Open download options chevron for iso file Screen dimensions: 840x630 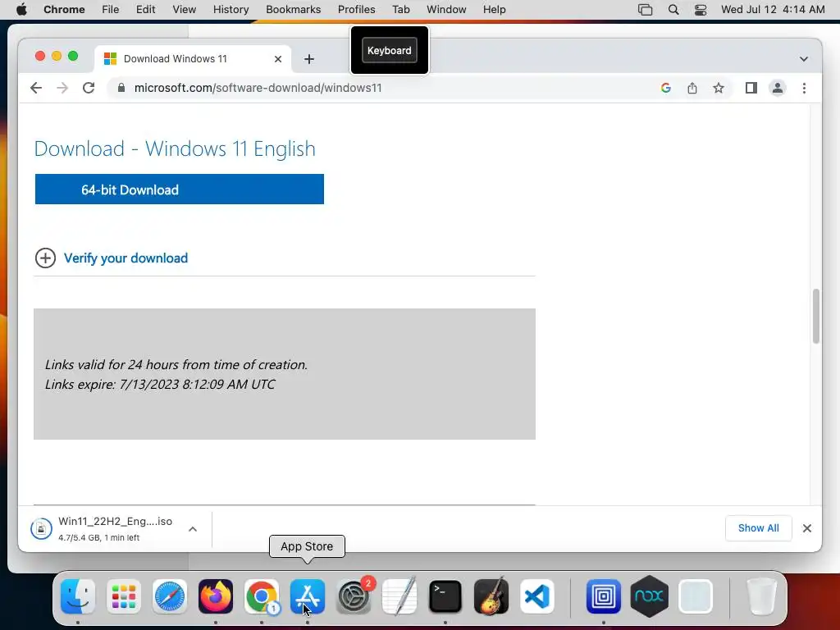(193, 529)
